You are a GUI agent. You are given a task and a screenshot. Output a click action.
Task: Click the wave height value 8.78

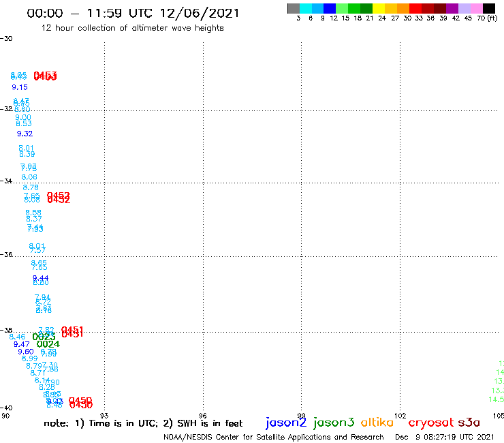click(31, 187)
